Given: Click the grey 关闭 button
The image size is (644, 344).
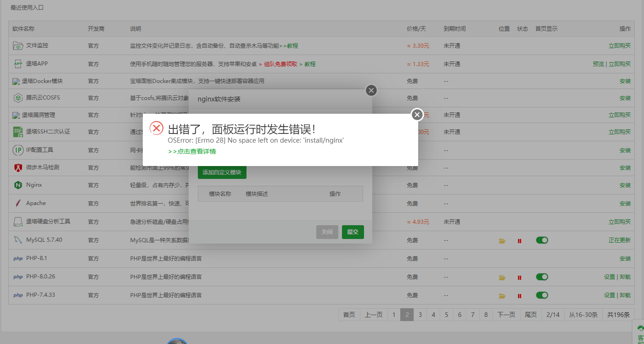Looking at the screenshot, I should point(327,232).
